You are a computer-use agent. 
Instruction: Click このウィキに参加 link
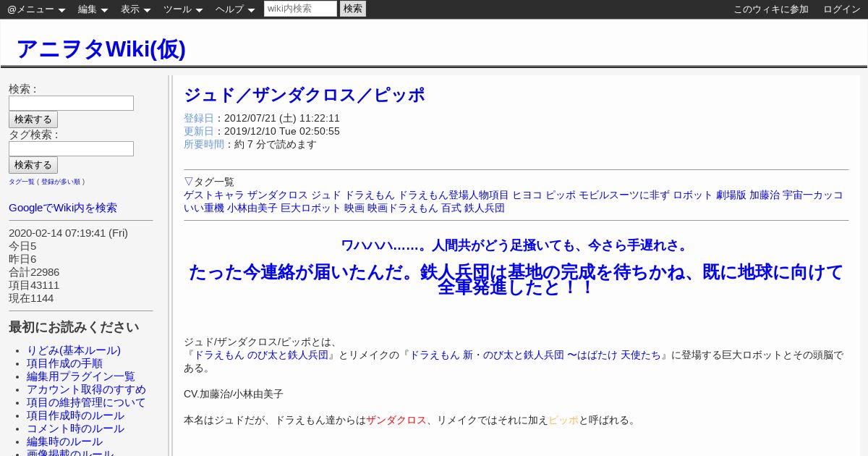pyautogui.click(x=771, y=9)
